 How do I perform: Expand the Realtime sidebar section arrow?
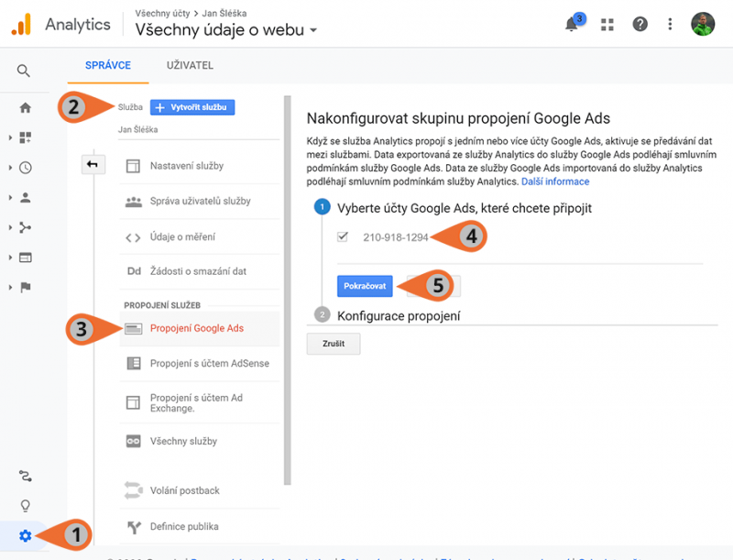coord(10,168)
